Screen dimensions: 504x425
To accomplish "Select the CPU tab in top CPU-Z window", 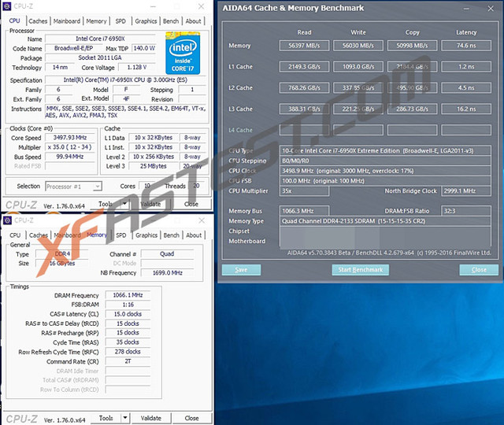I will point(15,20).
